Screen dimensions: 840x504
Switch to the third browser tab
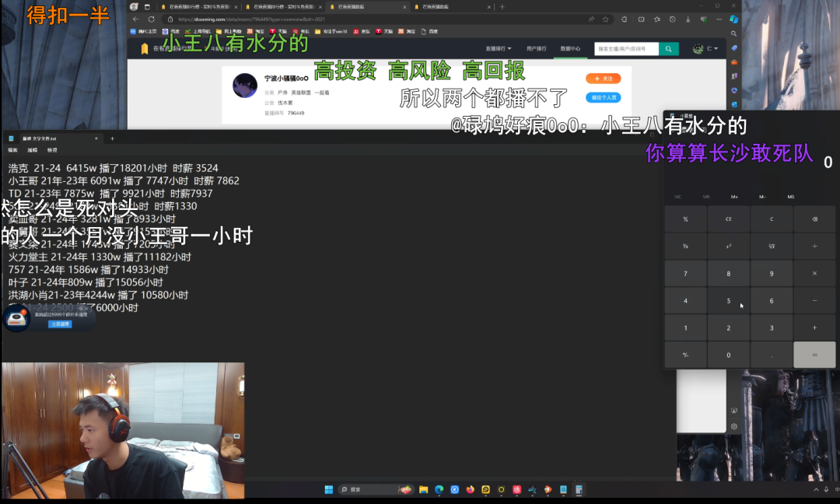(367, 7)
